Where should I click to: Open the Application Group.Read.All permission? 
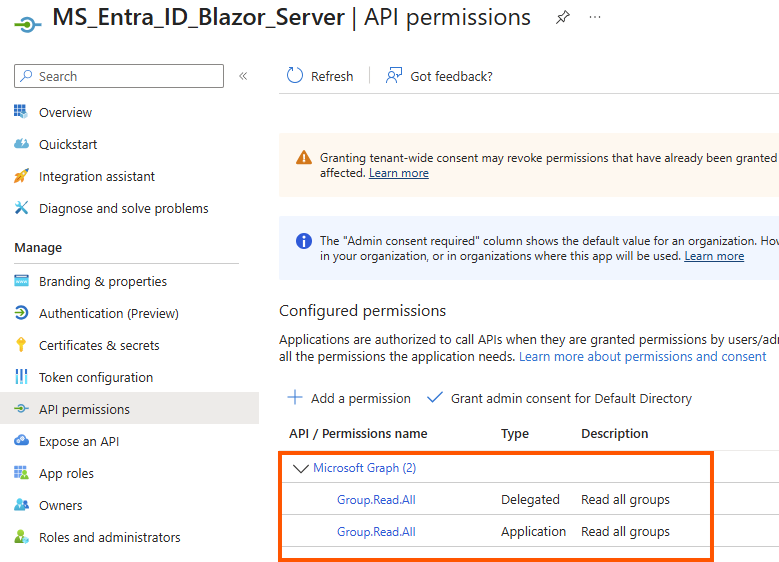coord(376,532)
